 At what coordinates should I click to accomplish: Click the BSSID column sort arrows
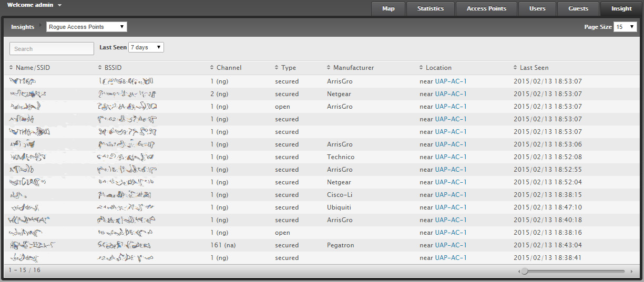tap(100, 68)
